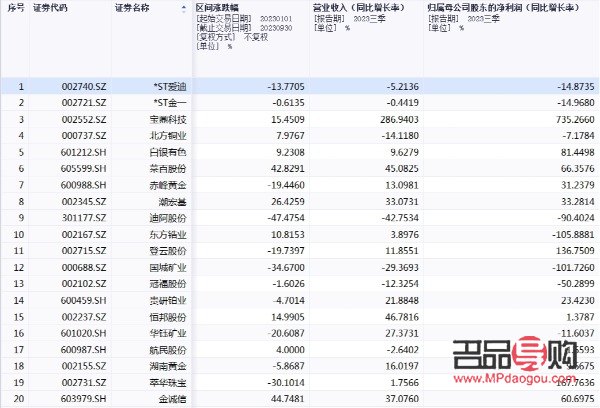Select the 迪阿股份 name cell

point(168,218)
